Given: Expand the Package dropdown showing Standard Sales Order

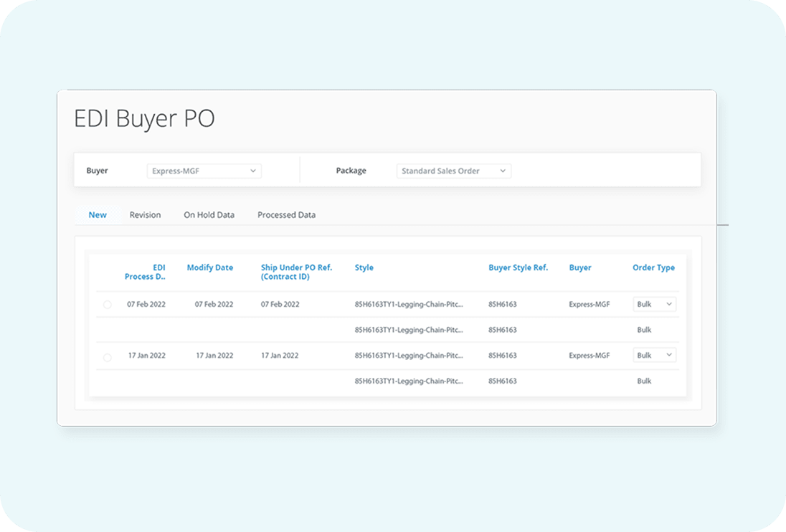Looking at the screenshot, I should pyautogui.click(x=453, y=171).
